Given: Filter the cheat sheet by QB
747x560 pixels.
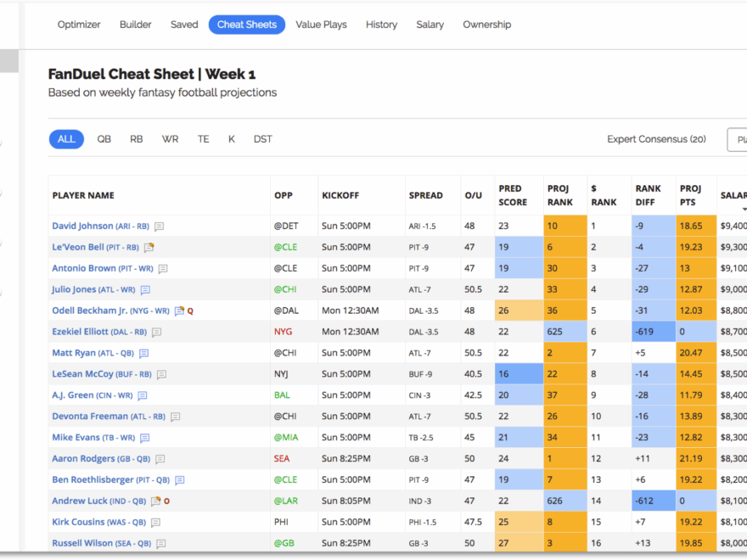Looking at the screenshot, I should point(104,139).
